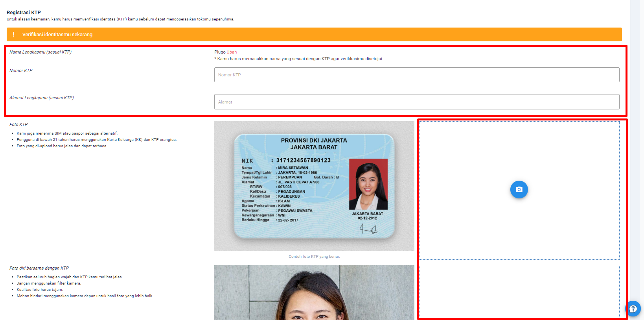This screenshot has width=644, height=320.
Task: Focus the Nomor KTP input field
Action: [x=417, y=75]
